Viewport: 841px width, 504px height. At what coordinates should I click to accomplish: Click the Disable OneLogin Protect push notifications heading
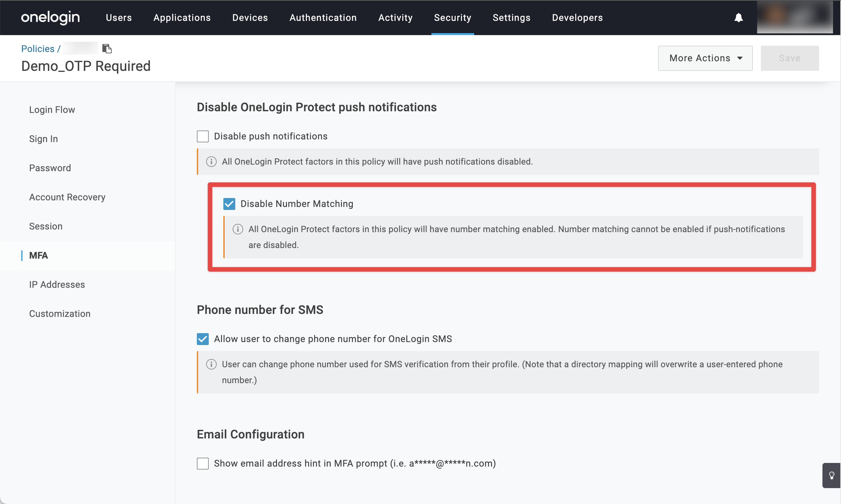316,107
